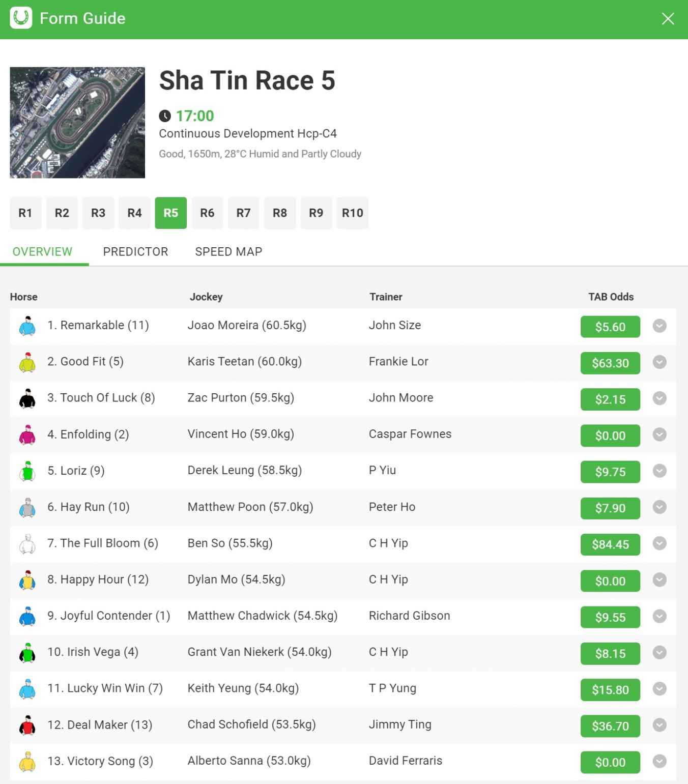This screenshot has width=688, height=784.
Task: Click Good Fit's yellow jockey silks icon
Action: point(27,362)
